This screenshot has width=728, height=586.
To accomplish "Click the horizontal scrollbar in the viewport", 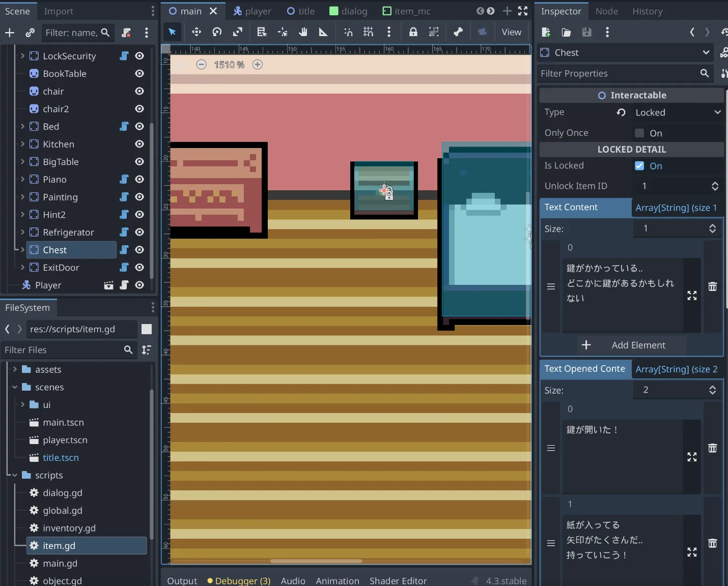I will pyautogui.click(x=316, y=561).
